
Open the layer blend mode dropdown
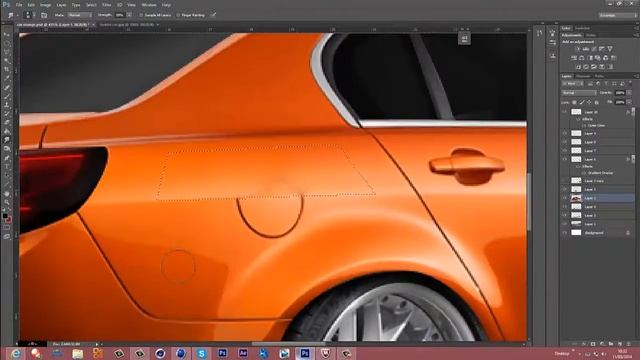pyautogui.click(x=579, y=93)
